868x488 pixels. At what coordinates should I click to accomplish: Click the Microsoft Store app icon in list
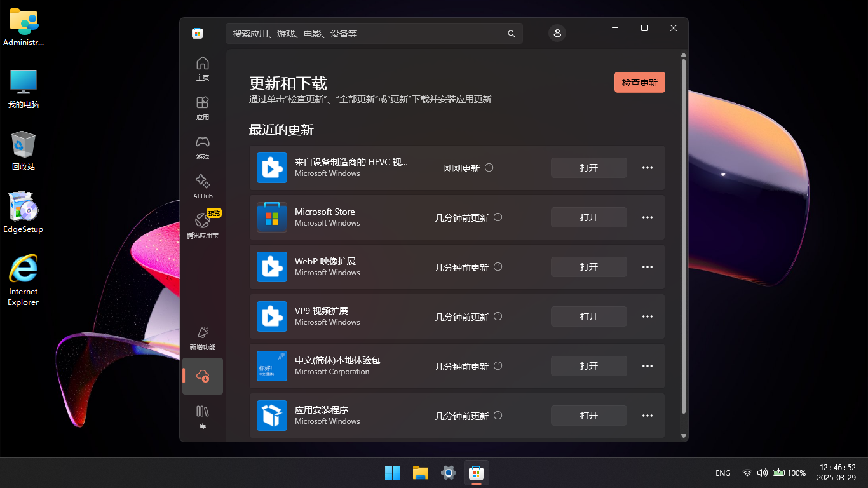click(272, 217)
